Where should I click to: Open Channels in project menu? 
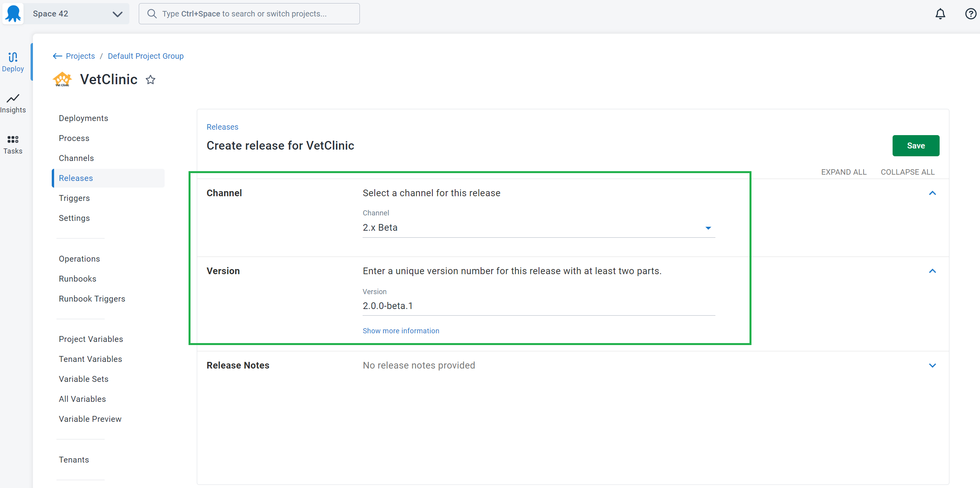point(76,158)
